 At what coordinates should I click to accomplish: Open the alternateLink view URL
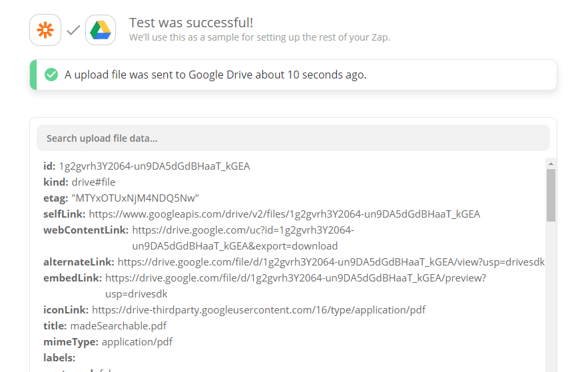(x=330, y=262)
